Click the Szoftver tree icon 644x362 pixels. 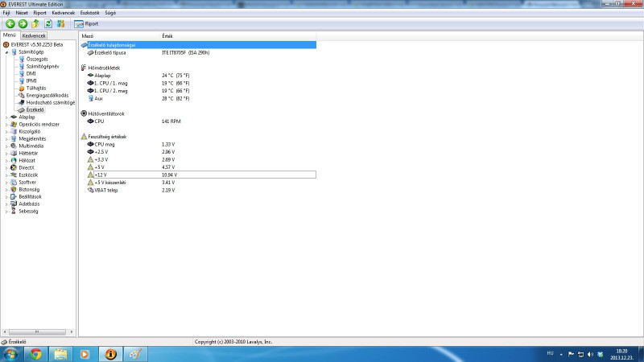tap(14, 183)
